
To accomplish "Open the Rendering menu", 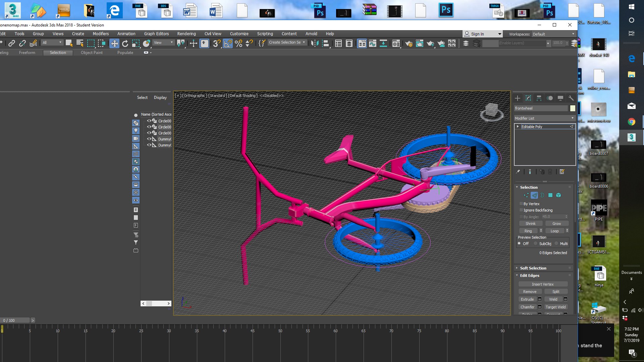I will point(186,34).
